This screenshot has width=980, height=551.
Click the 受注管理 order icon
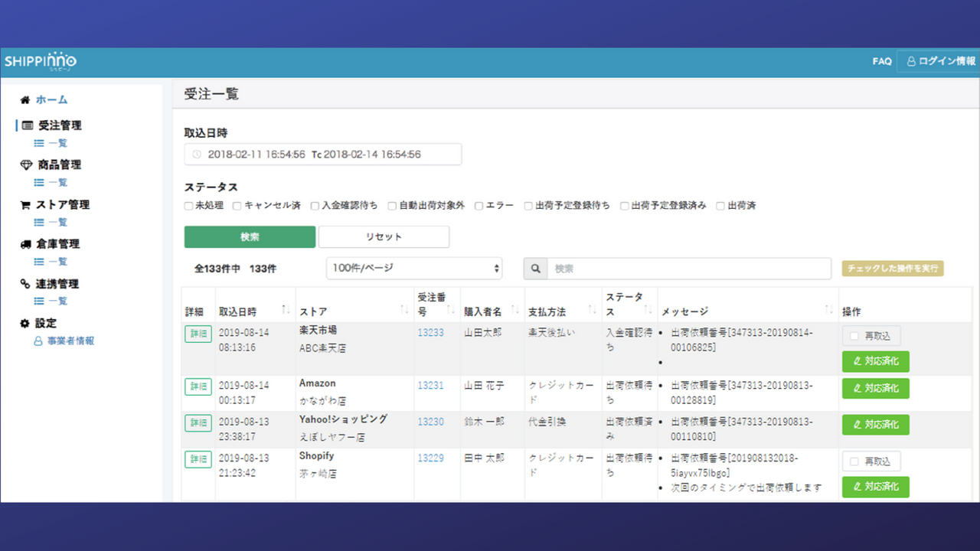[28, 126]
